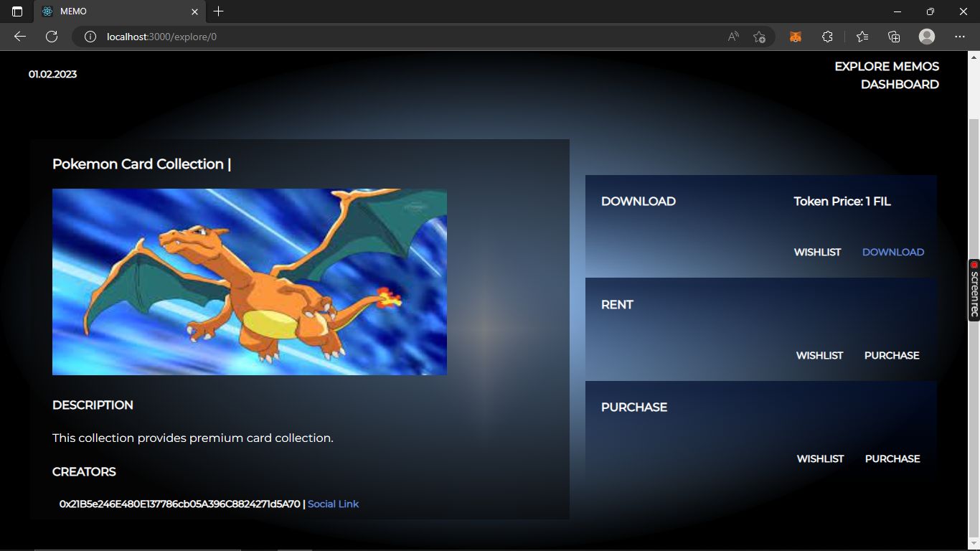Open the Extensions puzzle icon
This screenshot has width=980, height=551.
click(x=827, y=37)
